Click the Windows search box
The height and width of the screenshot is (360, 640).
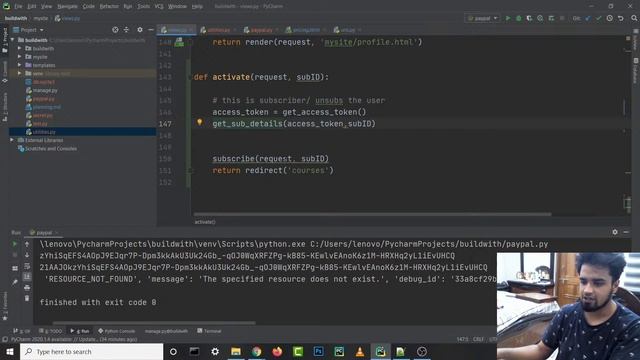tap(91, 351)
